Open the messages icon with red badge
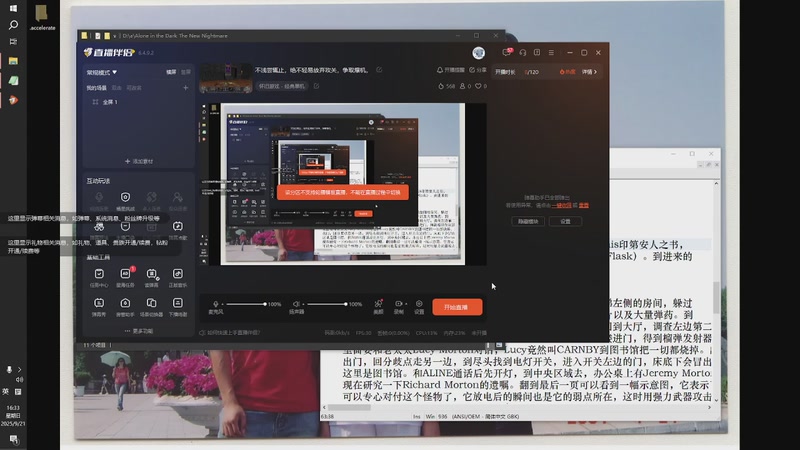Image resolution: width=800 pixels, height=450 pixels. [507, 53]
